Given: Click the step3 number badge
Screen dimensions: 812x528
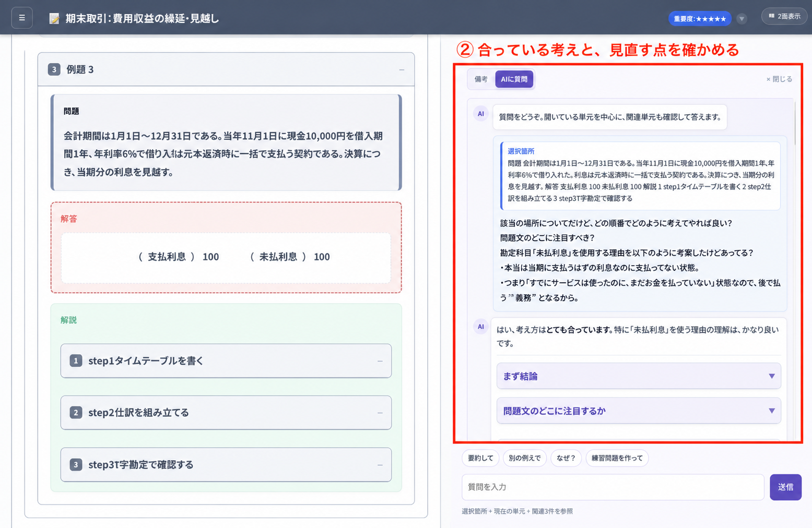Looking at the screenshot, I should click(76, 464).
